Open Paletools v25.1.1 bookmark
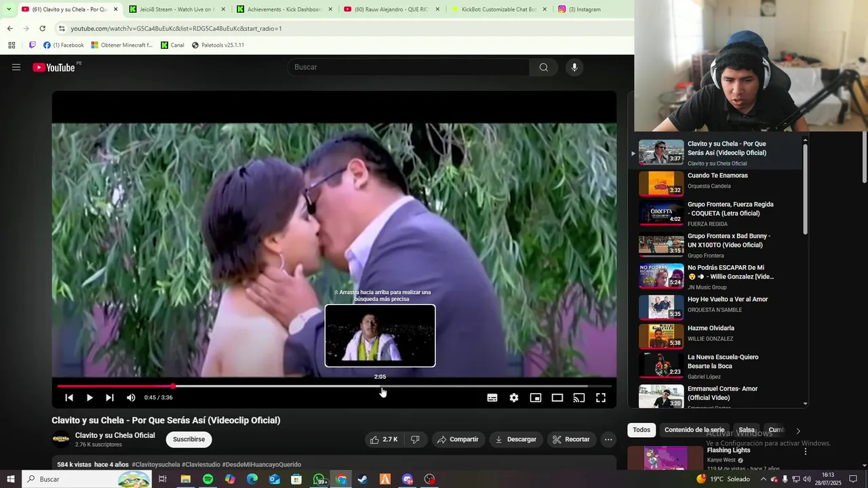The width and height of the screenshot is (868, 488). tap(218, 45)
